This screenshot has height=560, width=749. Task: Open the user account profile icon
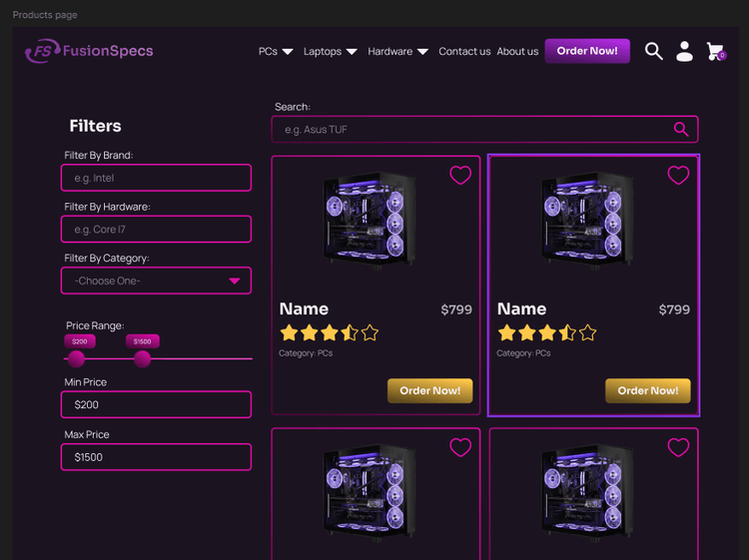684,51
